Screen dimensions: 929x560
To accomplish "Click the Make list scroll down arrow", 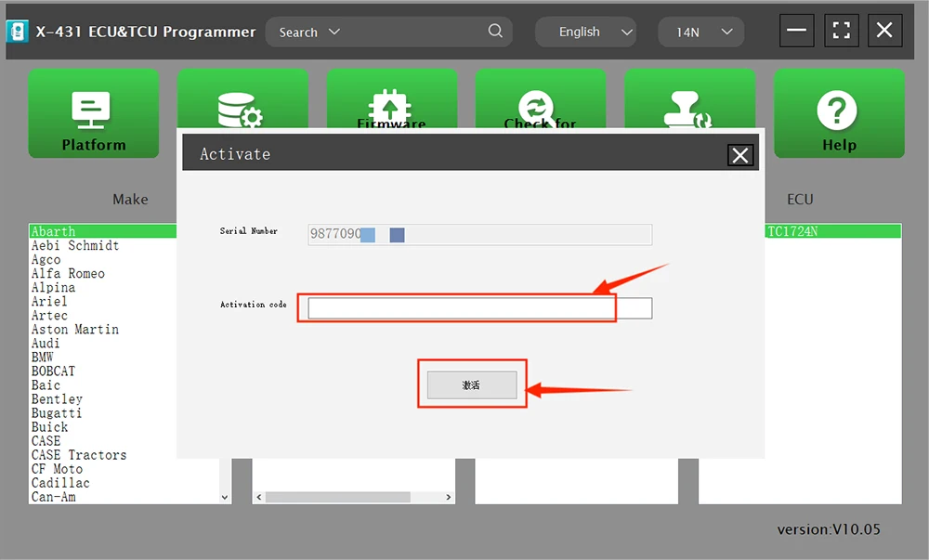I will click(224, 498).
